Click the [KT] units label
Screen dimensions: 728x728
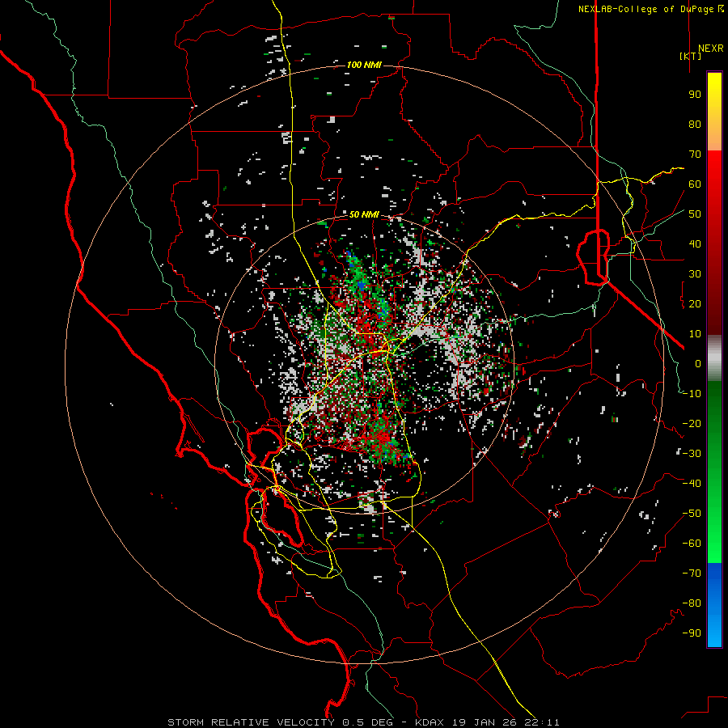690,56
